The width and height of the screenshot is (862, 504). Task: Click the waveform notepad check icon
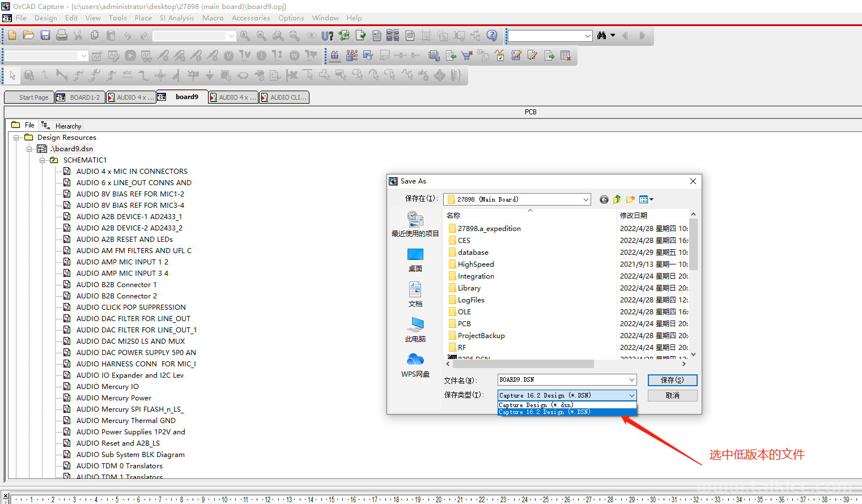tap(499, 55)
